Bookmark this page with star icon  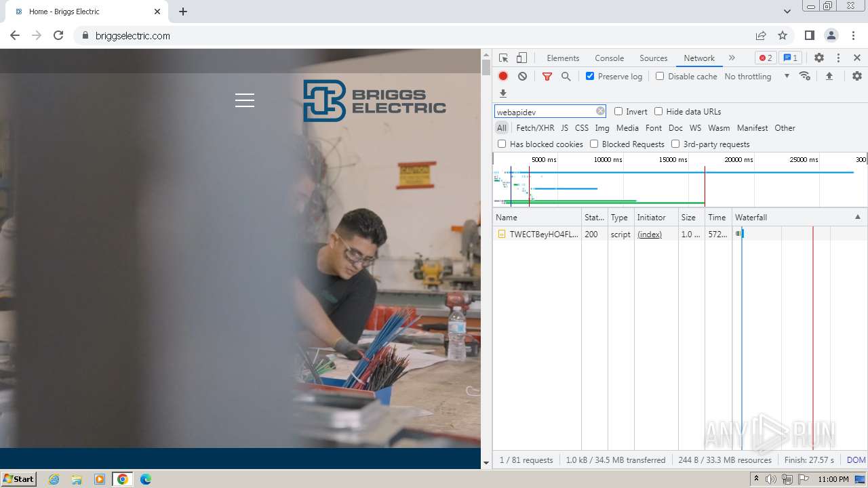click(783, 35)
